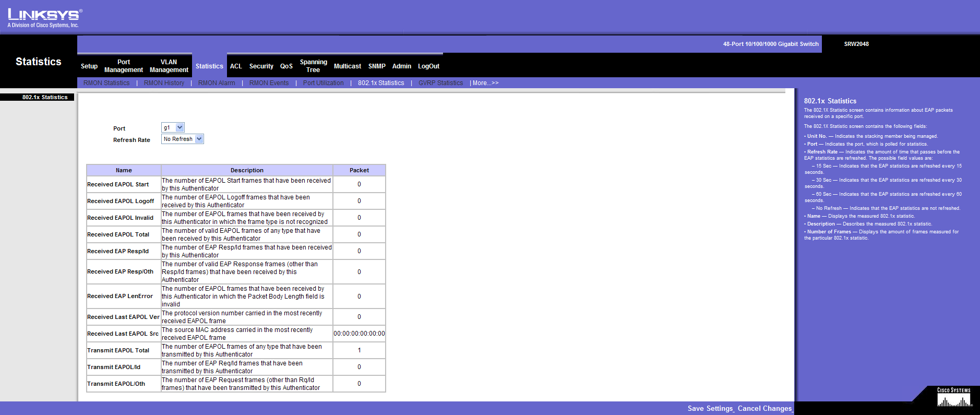Open the SNMP tab
The image size is (980, 415).
tap(377, 66)
